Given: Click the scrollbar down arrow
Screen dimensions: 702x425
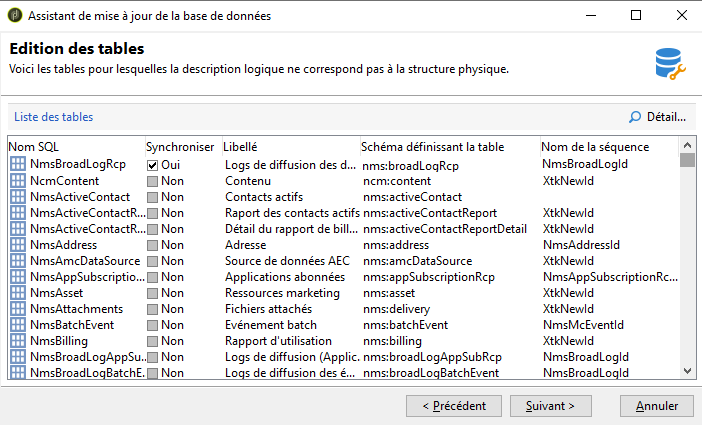Looking at the screenshot, I should click(x=687, y=371).
